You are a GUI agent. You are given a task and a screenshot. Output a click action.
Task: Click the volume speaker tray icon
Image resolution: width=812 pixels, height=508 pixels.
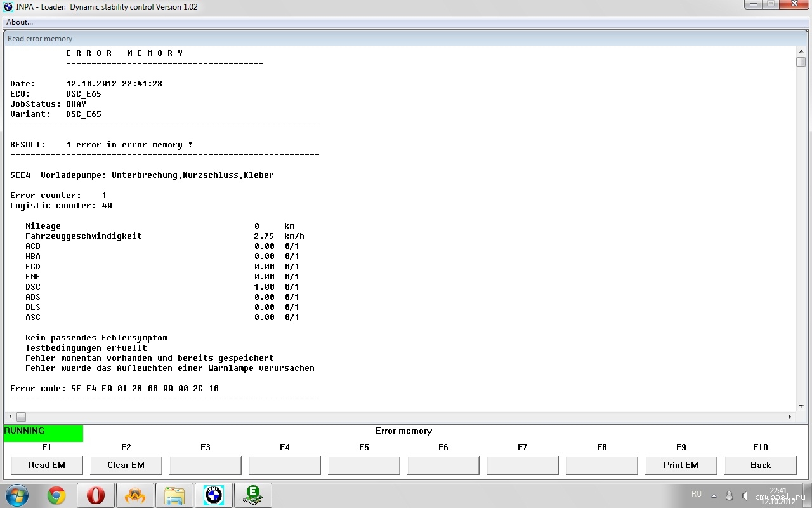tap(744, 495)
